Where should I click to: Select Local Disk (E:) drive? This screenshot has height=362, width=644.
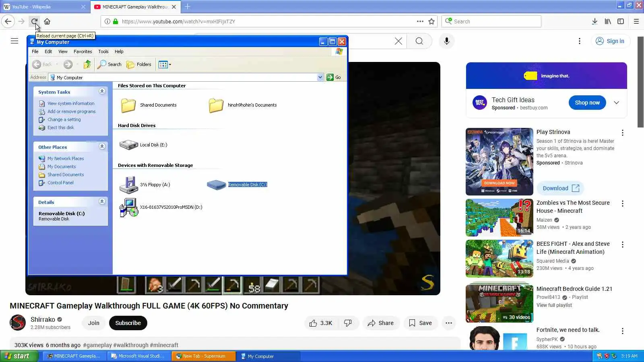[143, 145]
